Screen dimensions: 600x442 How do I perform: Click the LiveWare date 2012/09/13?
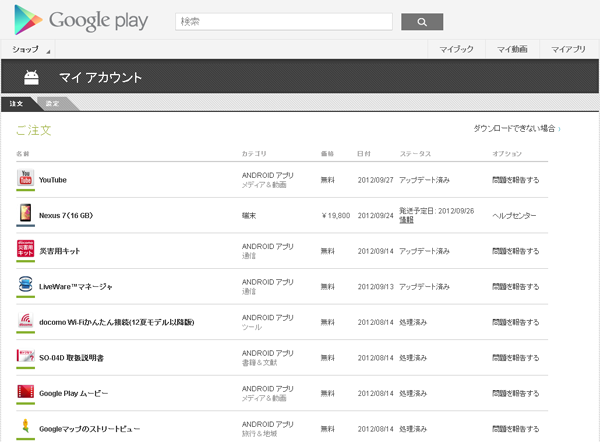pos(375,287)
